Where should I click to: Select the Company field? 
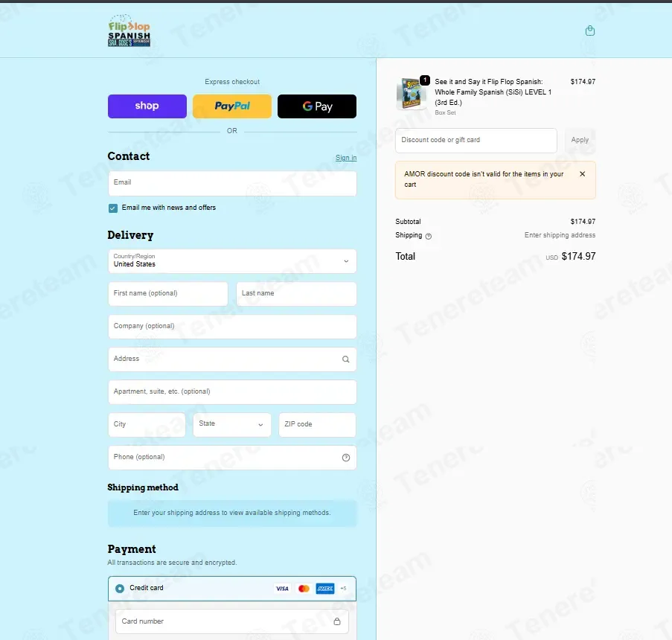pos(232,327)
